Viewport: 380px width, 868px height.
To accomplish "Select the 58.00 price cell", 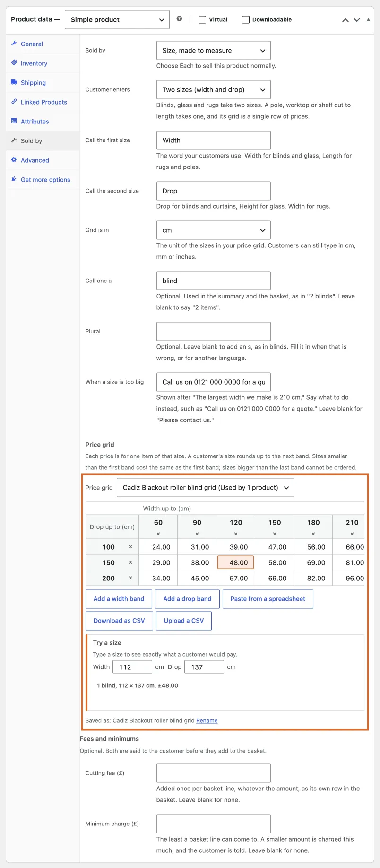I will [275, 562].
